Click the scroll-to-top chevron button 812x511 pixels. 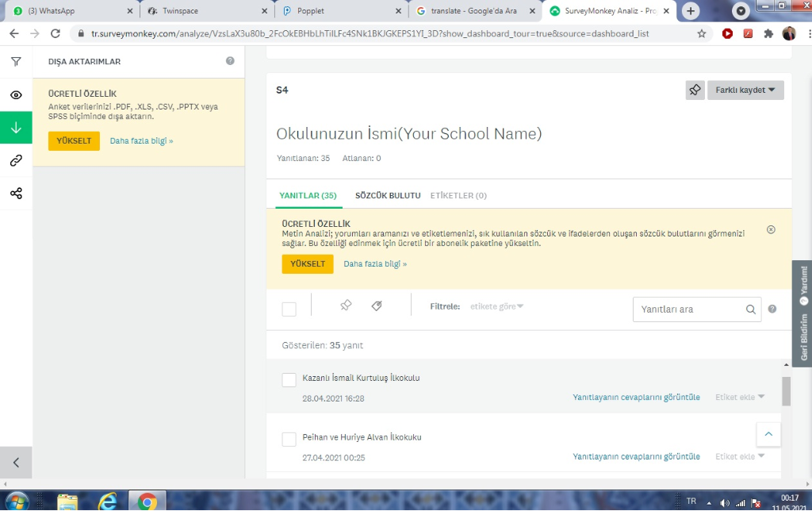point(768,434)
